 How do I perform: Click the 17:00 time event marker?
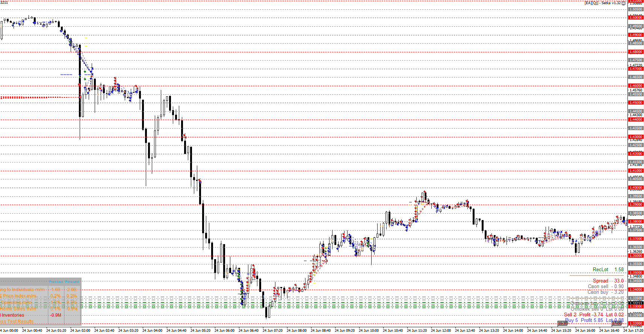(x=617, y=323)
